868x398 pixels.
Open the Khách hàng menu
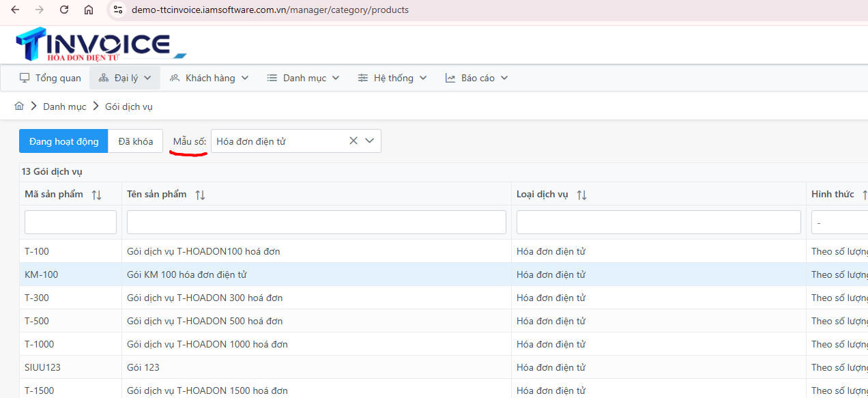point(210,78)
